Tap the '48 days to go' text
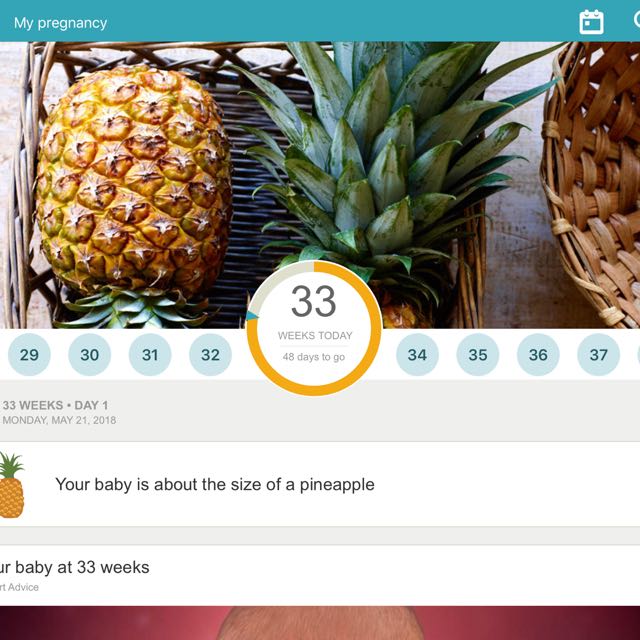Screen dimensions: 640x640 314,357
